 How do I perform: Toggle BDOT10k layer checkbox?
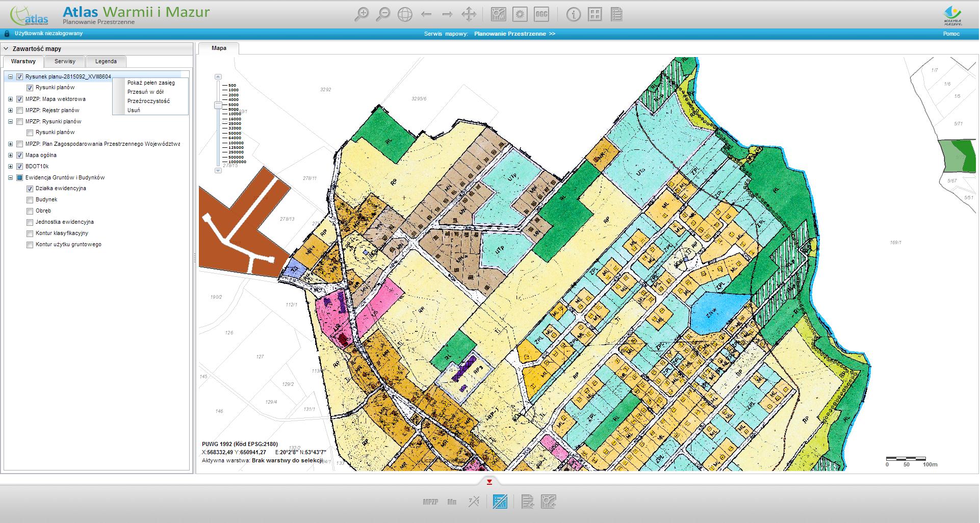20,166
